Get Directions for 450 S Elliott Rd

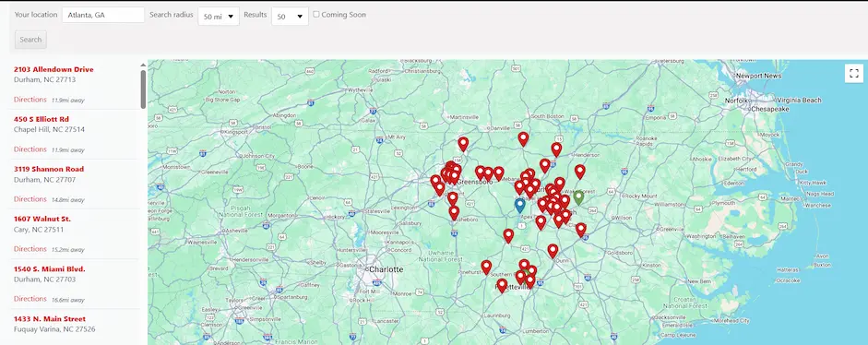pos(30,149)
